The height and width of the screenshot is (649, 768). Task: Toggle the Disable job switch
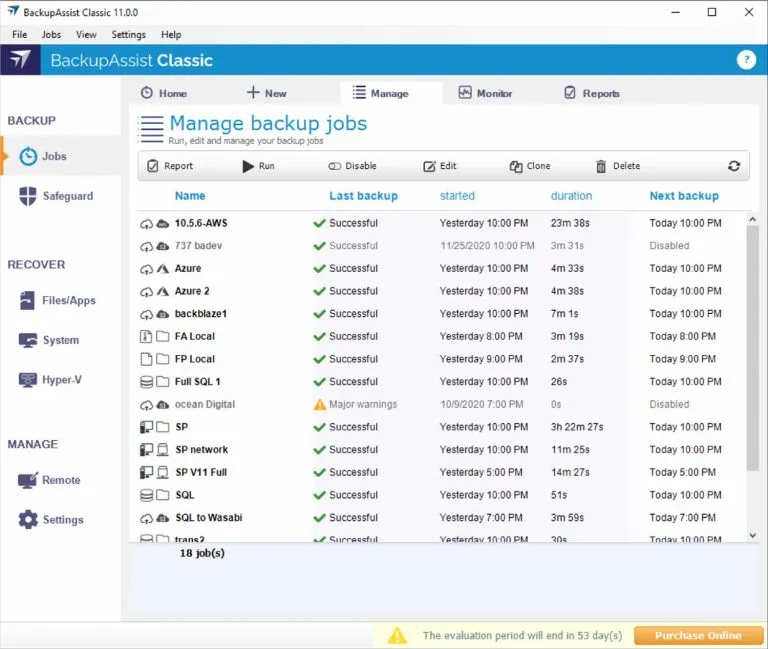[x=351, y=166]
